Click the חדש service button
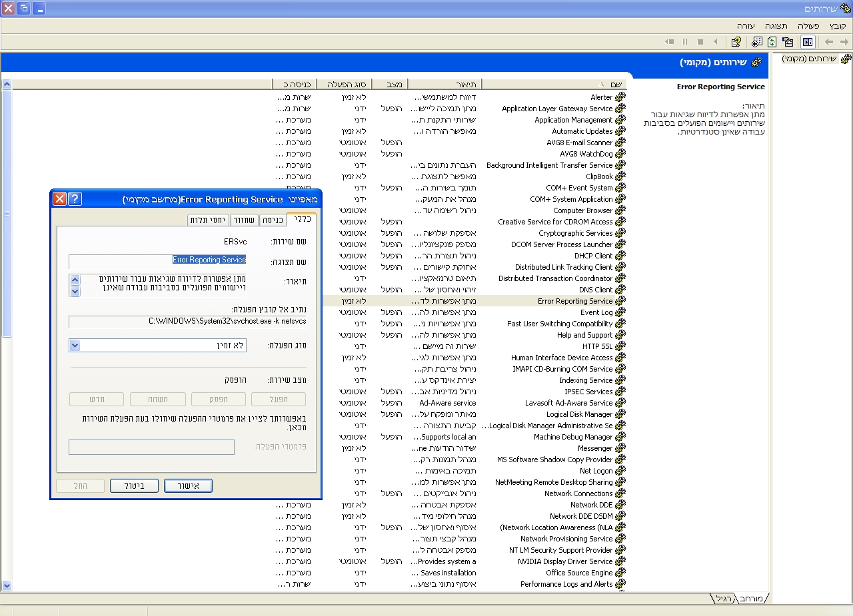 click(97, 400)
